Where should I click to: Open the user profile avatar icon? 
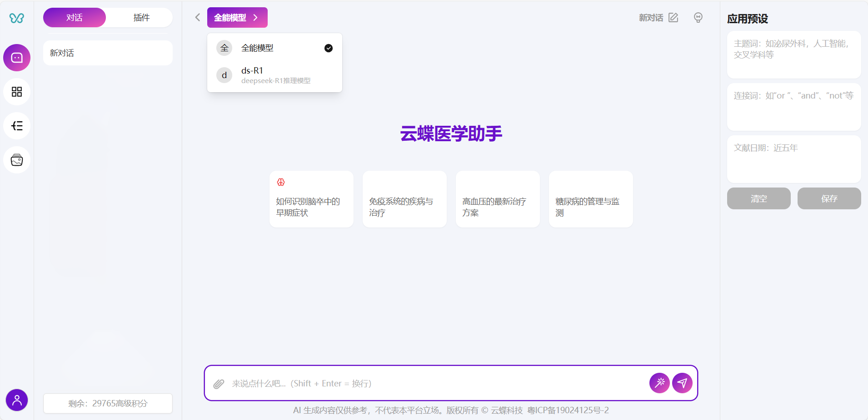click(17, 400)
